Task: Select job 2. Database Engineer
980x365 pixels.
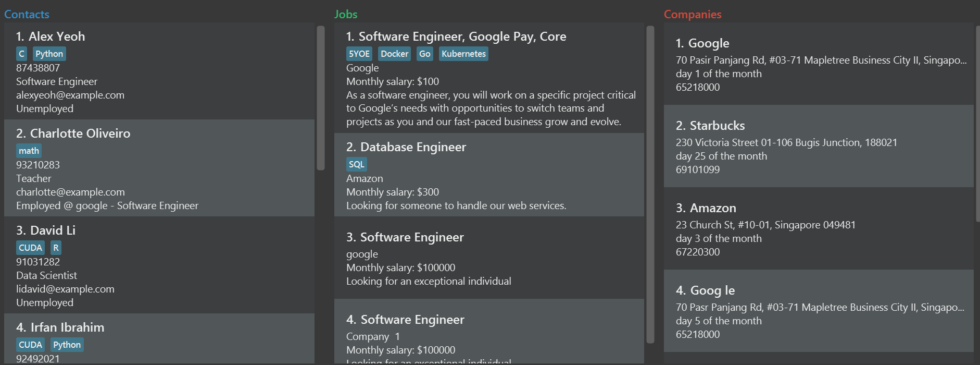Action: [489, 175]
